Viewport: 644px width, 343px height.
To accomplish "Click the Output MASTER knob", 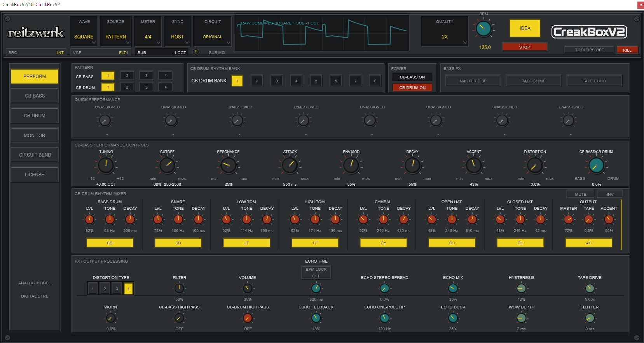I will [569, 219].
